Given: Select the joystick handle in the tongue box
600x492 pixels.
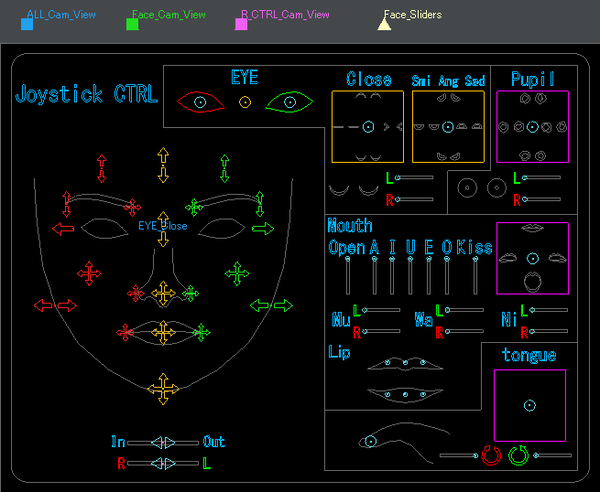Looking at the screenshot, I should [x=530, y=406].
